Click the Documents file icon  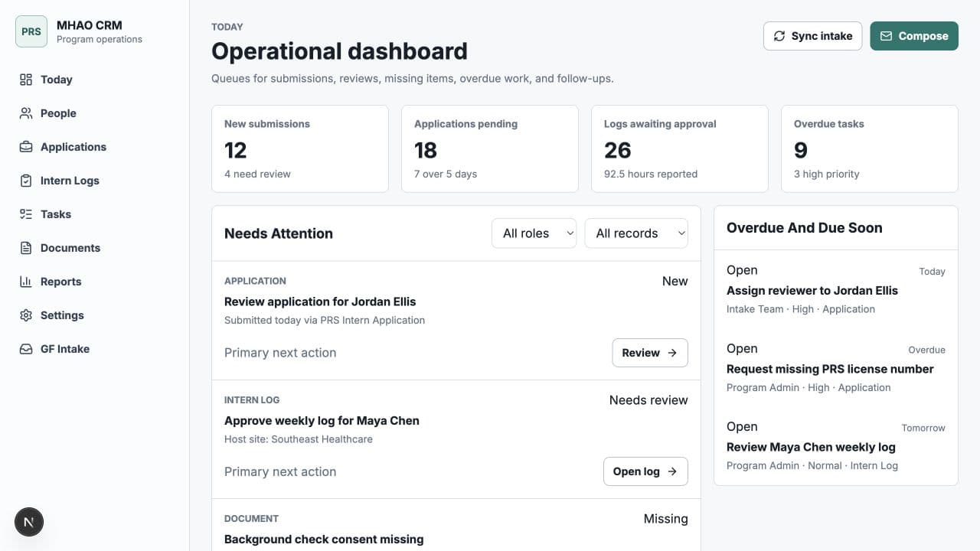[x=26, y=248]
